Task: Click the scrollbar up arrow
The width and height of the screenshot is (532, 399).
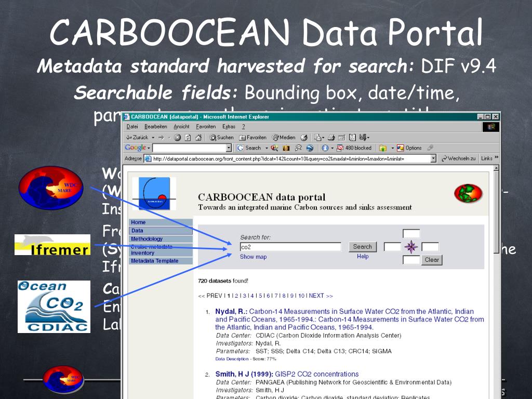Action: click(x=496, y=168)
